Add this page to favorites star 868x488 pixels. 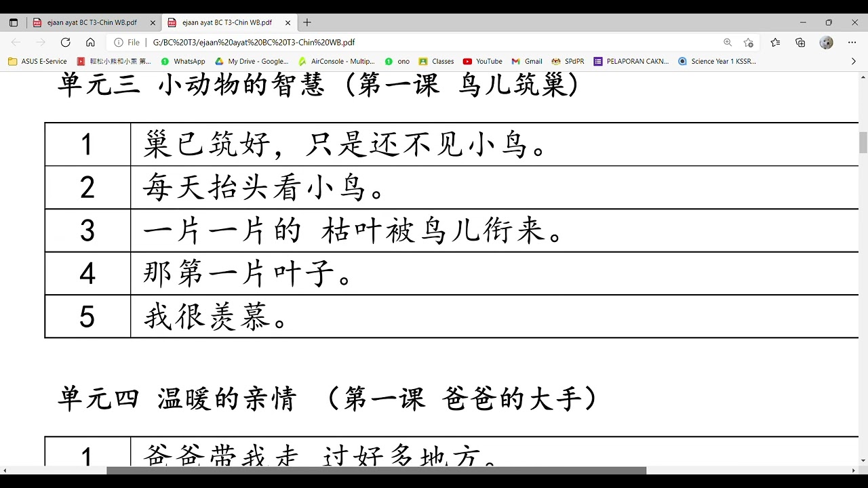pyautogui.click(x=749, y=42)
